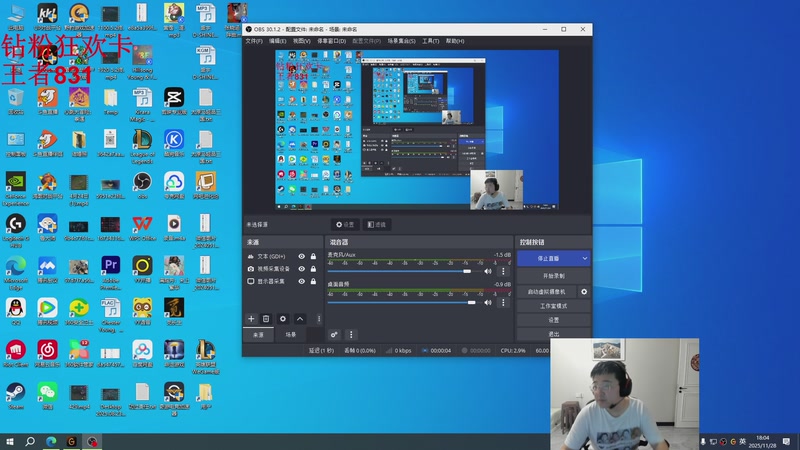Open Steam desktop shortcut
The image size is (800, 450).
click(x=16, y=396)
